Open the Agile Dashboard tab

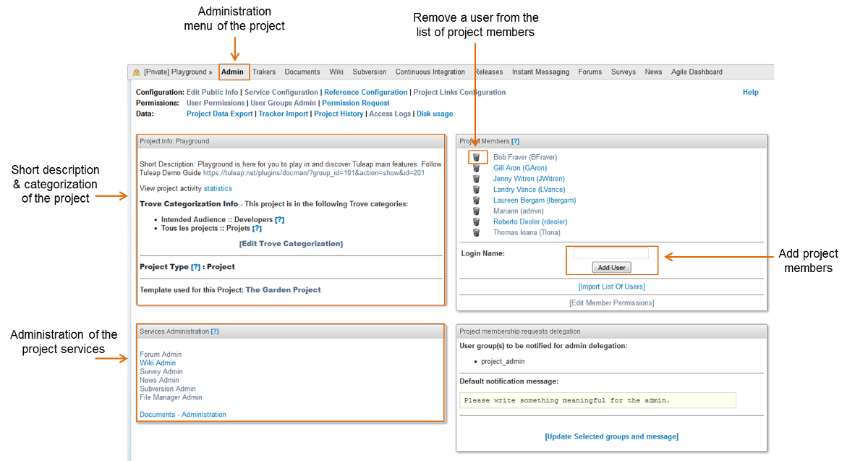click(x=697, y=72)
